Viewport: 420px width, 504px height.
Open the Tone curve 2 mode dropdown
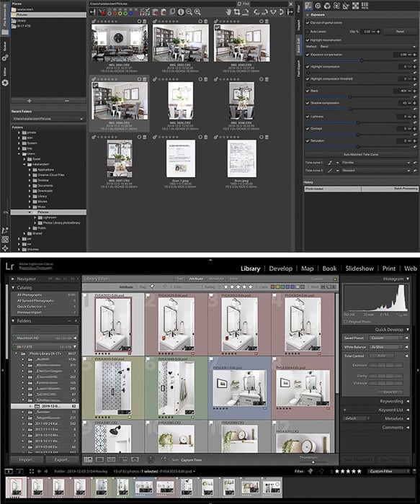377,171
